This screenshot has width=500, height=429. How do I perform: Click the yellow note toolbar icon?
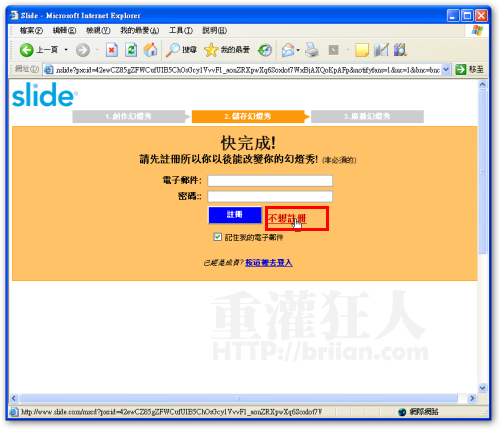pyautogui.click(x=362, y=50)
